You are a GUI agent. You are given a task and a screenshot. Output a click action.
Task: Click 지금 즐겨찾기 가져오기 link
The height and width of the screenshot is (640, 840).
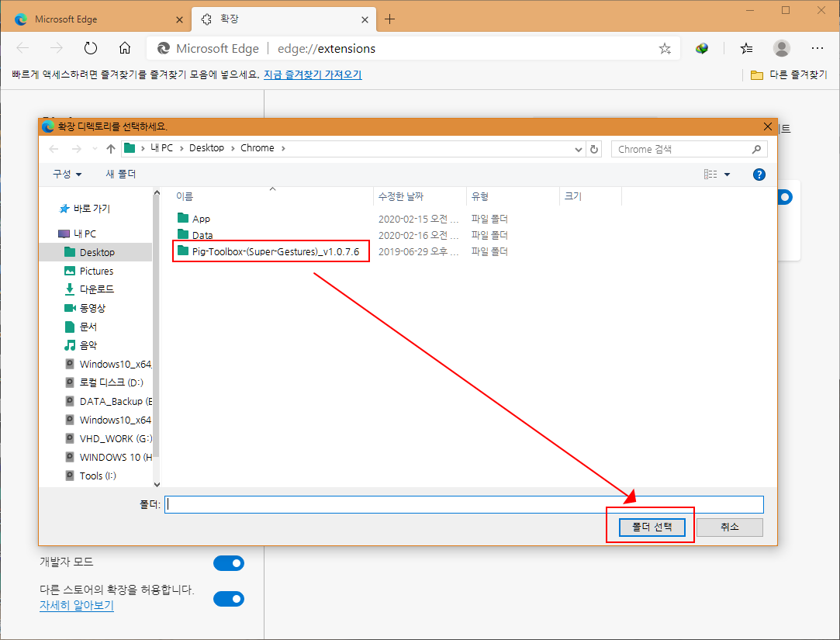[313, 75]
